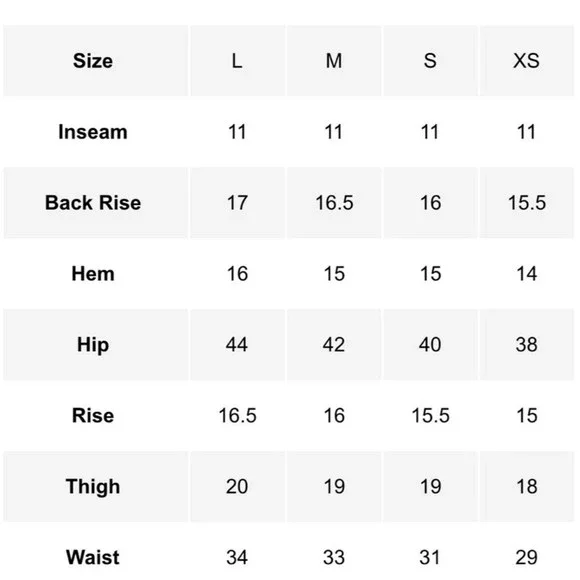This screenshot has height=580, width=580.
Task: Click the Waist row label
Action: tap(93, 557)
